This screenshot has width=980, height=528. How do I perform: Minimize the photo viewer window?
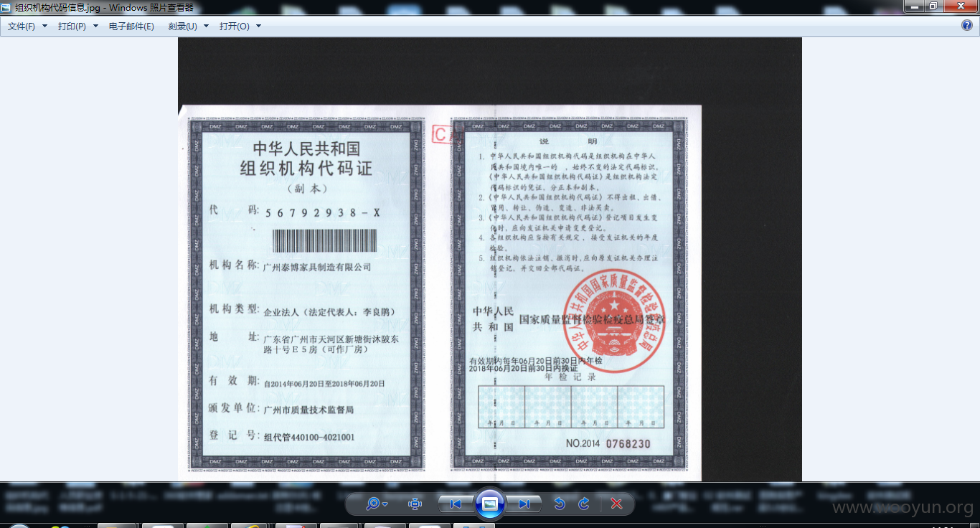(x=913, y=6)
